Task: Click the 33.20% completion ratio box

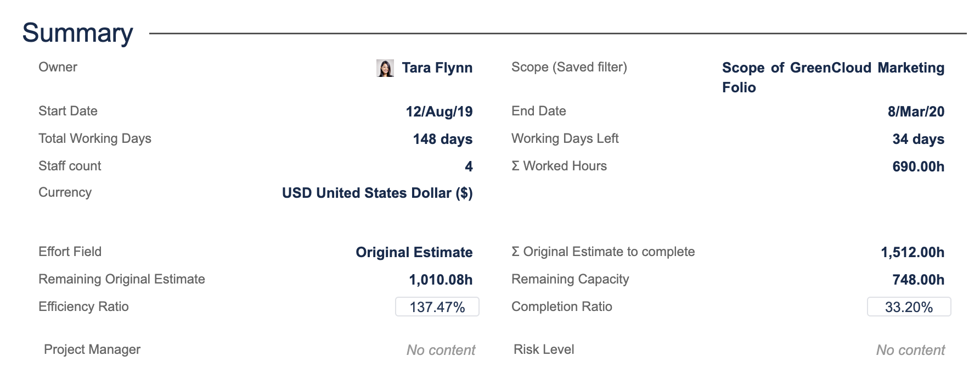Action: (x=909, y=307)
